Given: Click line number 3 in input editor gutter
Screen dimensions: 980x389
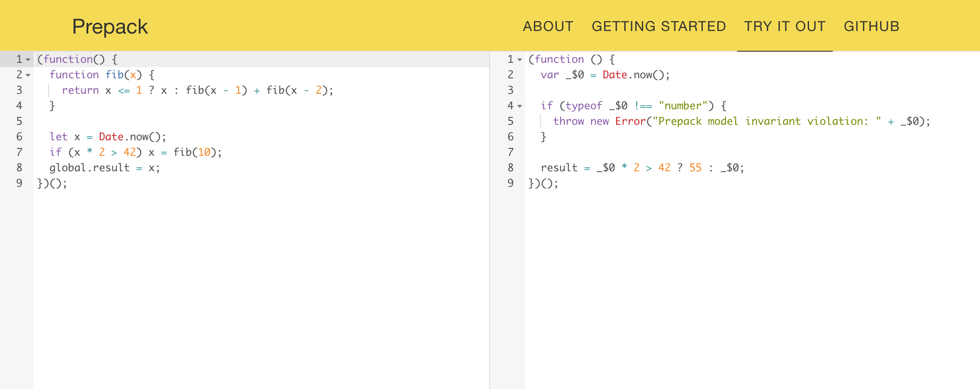Looking at the screenshot, I should point(19,90).
